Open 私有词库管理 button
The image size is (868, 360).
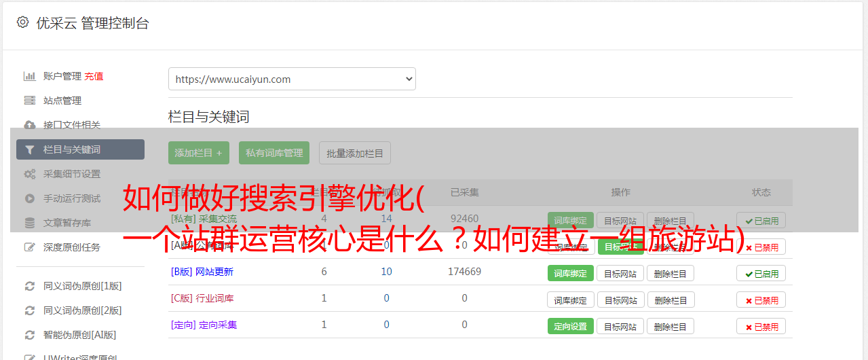pos(274,153)
